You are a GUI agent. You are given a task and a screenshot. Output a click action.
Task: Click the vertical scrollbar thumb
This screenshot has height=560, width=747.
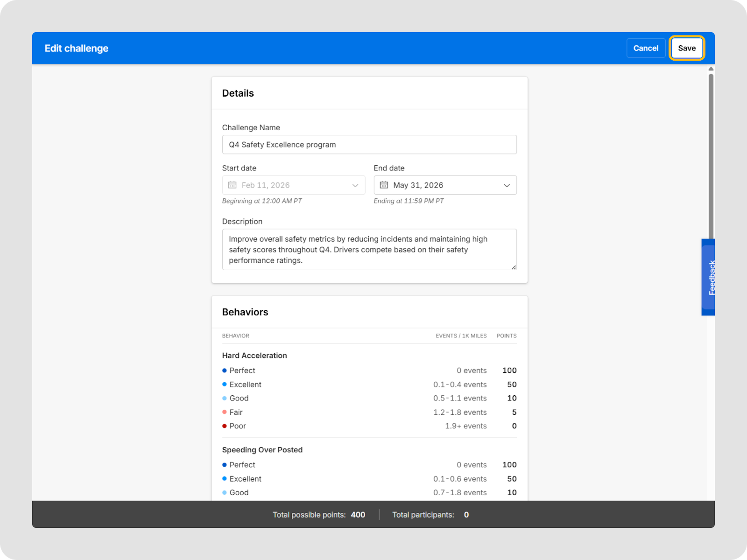click(x=711, y=154)
